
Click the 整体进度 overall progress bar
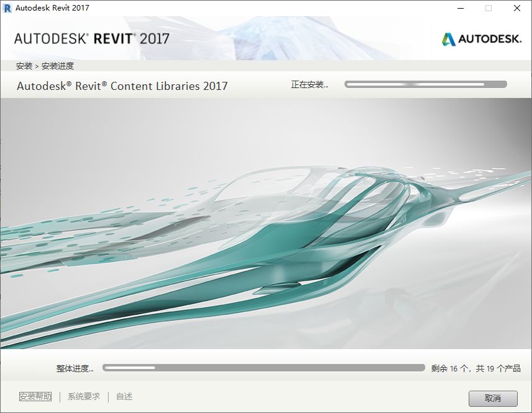coord(263,368)
